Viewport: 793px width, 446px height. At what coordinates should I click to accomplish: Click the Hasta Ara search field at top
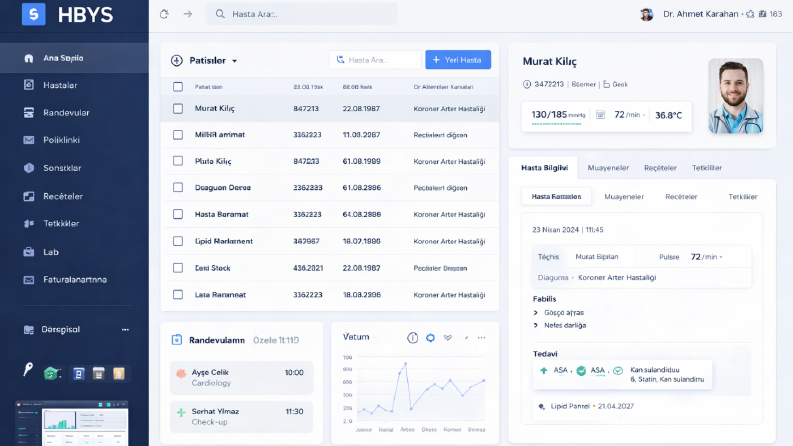[x=301, y=14]
